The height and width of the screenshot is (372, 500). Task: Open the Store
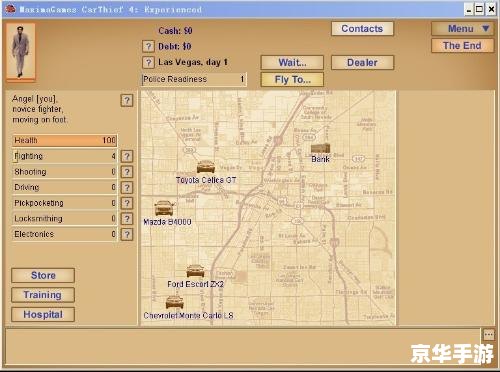tap(43, 275)
